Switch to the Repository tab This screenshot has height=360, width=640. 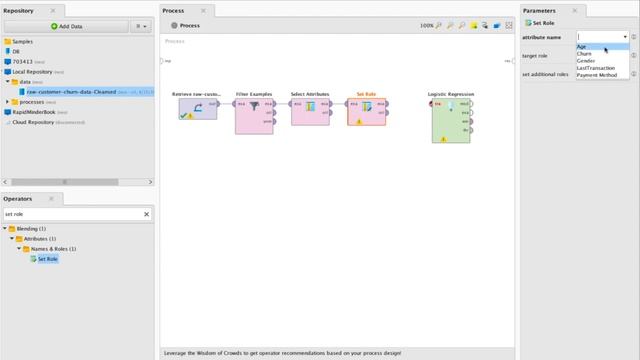(x=19, y=11)
